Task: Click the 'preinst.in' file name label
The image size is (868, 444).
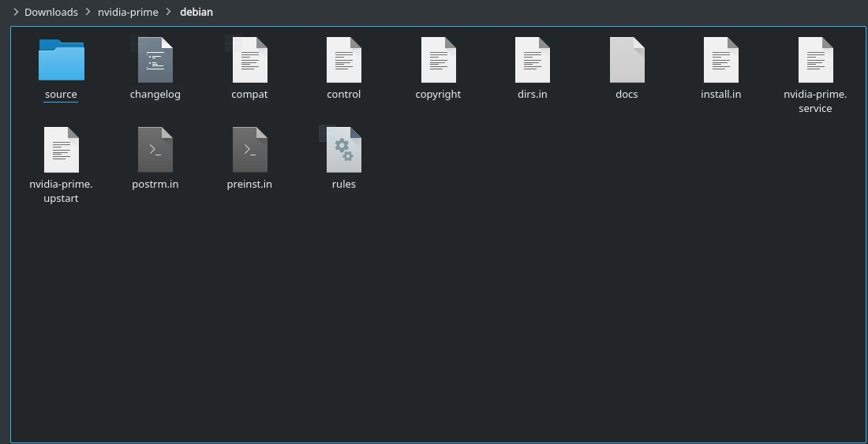Action: pos(249,184)
